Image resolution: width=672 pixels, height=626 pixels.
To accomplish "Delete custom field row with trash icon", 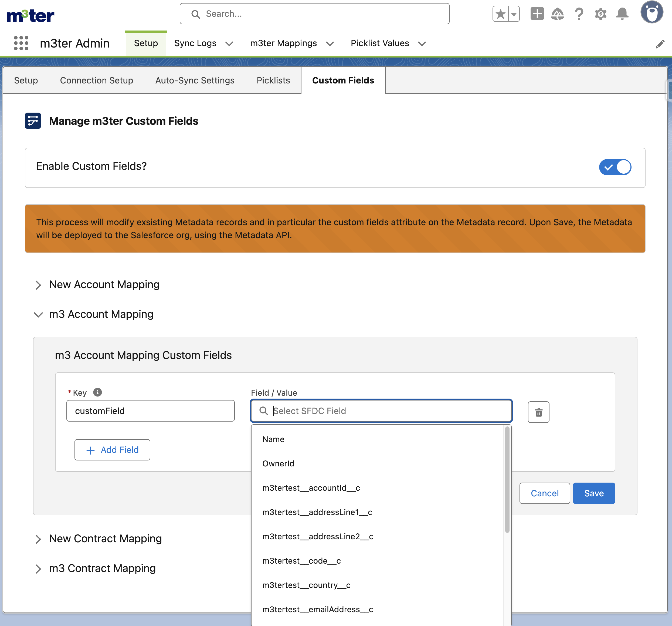I will [x=538, y=412].
